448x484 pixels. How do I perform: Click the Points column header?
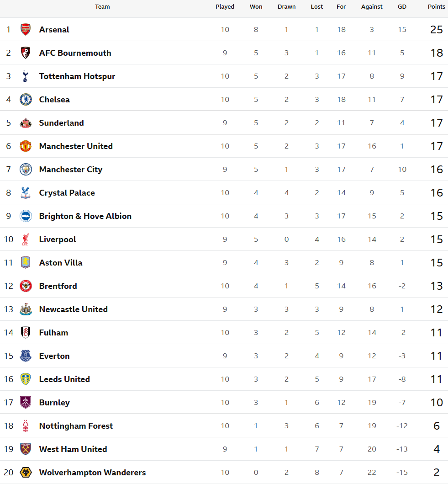436,7
